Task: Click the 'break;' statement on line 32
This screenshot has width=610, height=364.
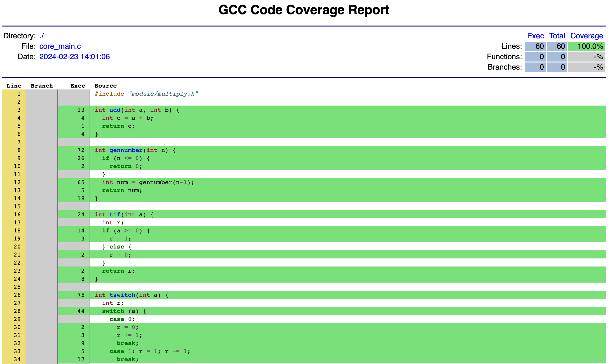Action: (x=127, y=343)
